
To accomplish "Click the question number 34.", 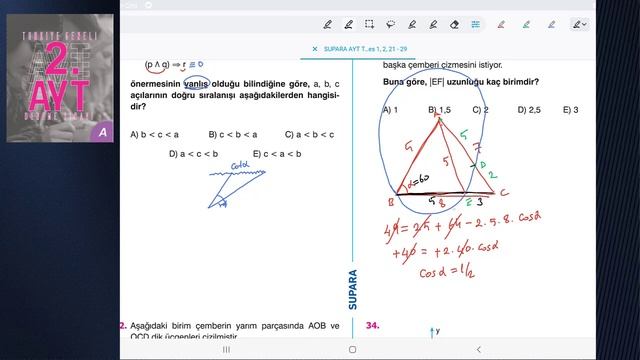I will point(373,325).
